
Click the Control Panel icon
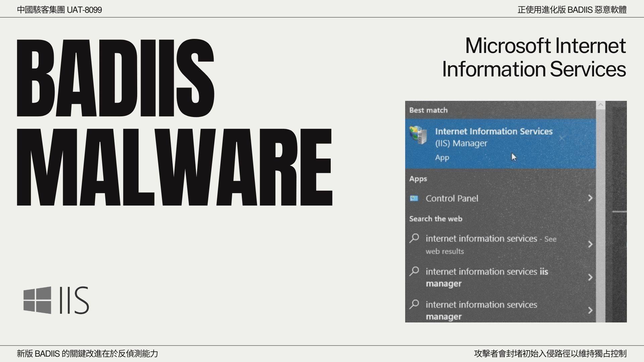click(414, 198)
